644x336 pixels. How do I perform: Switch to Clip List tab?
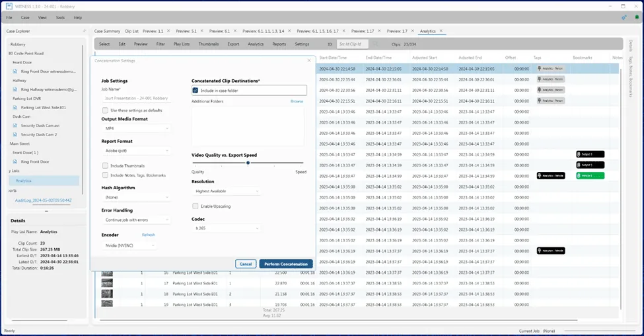click(x=131, y=31)
